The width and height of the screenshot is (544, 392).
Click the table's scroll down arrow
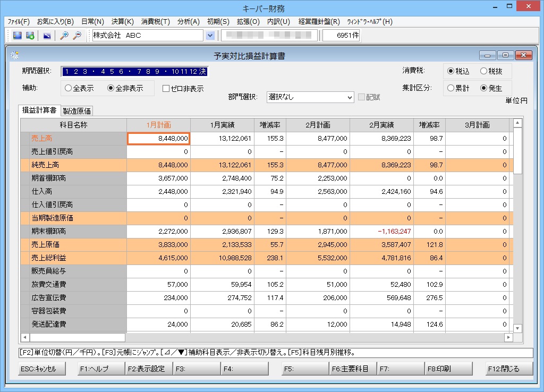tap(517, 328)
